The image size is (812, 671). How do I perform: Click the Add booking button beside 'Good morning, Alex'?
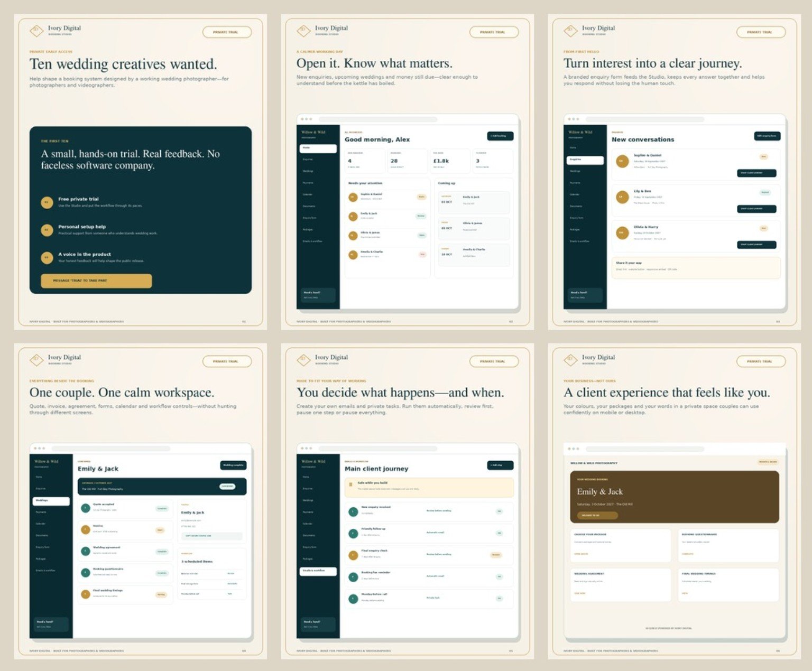tap(500, 136)
